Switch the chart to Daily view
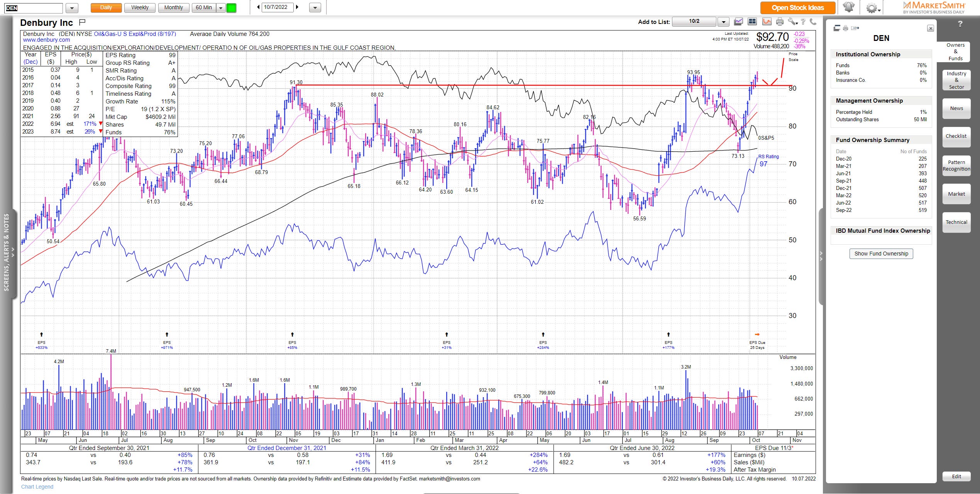This screenshot has height=494, width=980. [106, 8]
